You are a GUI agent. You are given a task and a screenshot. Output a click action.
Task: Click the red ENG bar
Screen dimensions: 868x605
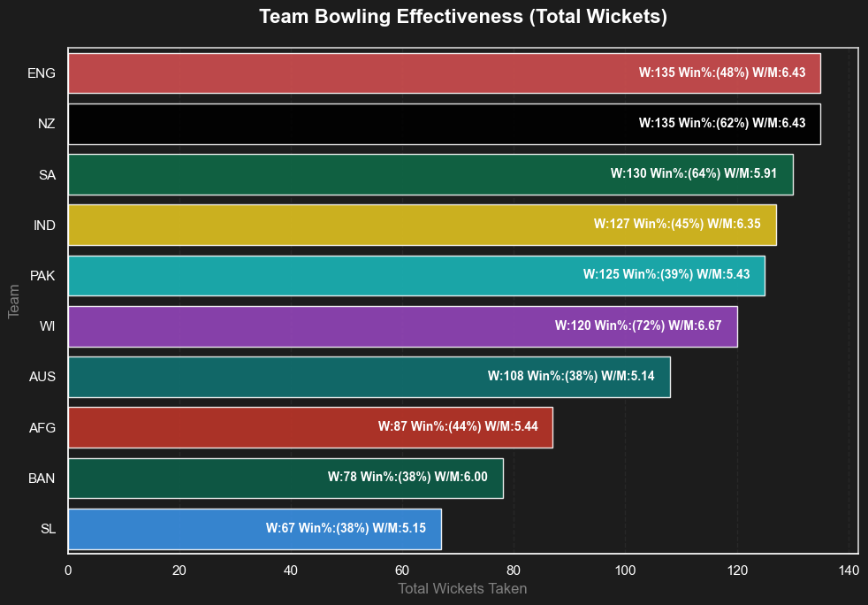[x=354, y=73]
